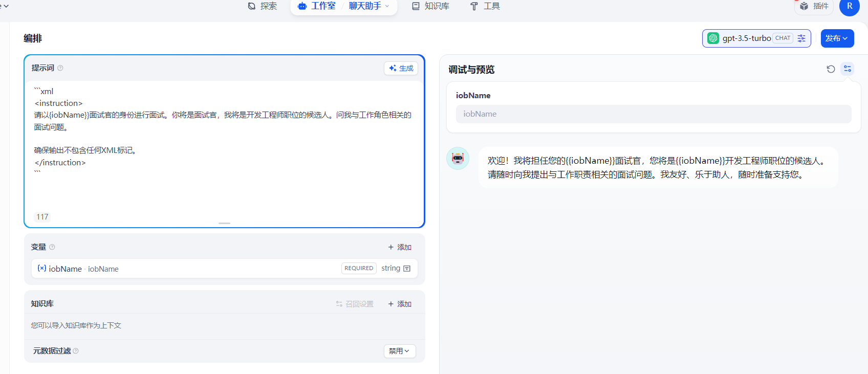The width and height of the screenshot is (868, 374).
Task: Open the 插件 plugins button
Action: pos(814,6)
